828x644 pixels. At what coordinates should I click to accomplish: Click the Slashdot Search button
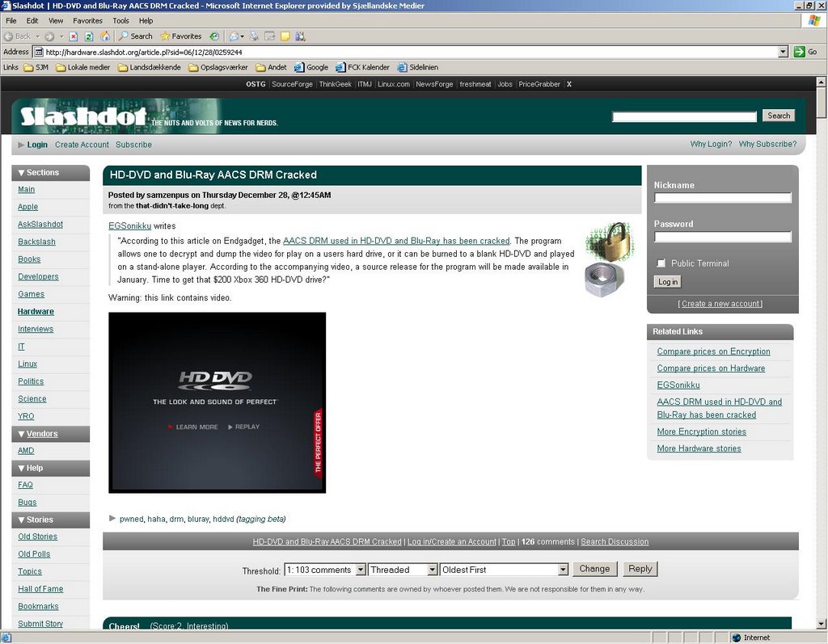pos(779,116)
